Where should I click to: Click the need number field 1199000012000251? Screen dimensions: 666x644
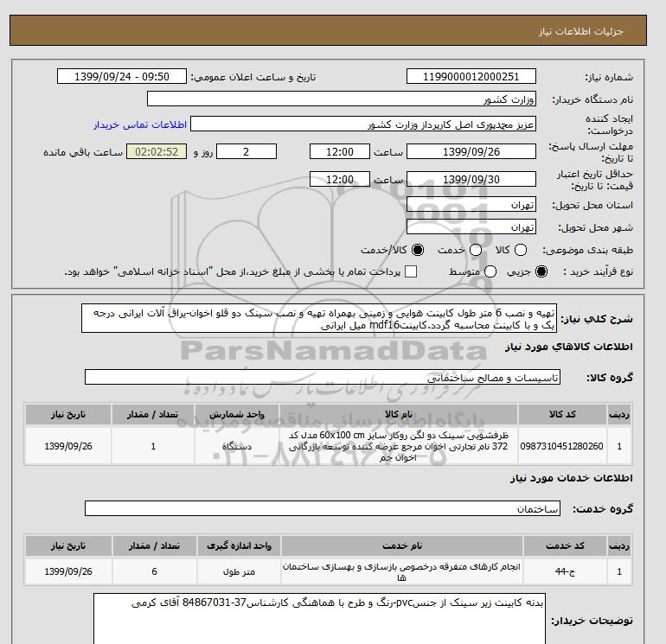(471, 76)
